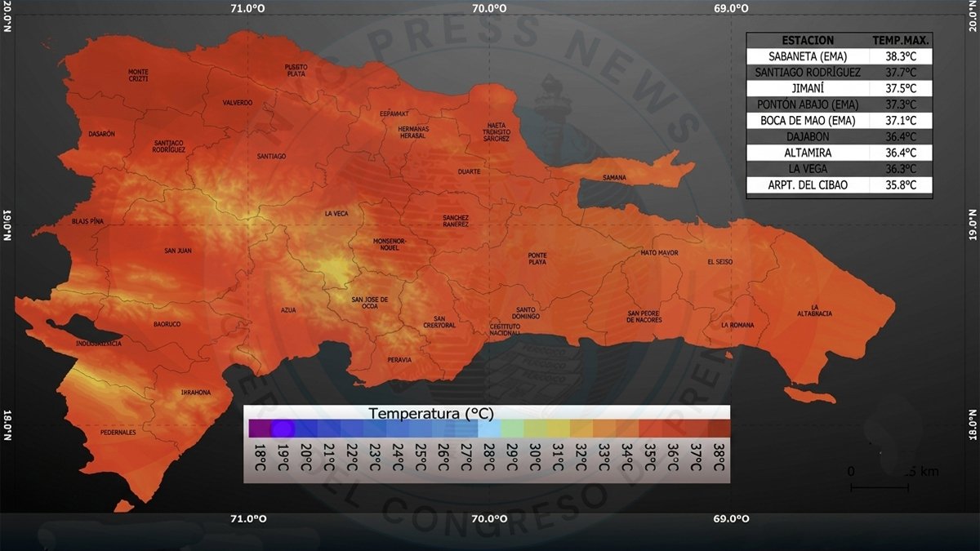Select the La Altagracia province label

pyautogui.click(x=815, y=310)
